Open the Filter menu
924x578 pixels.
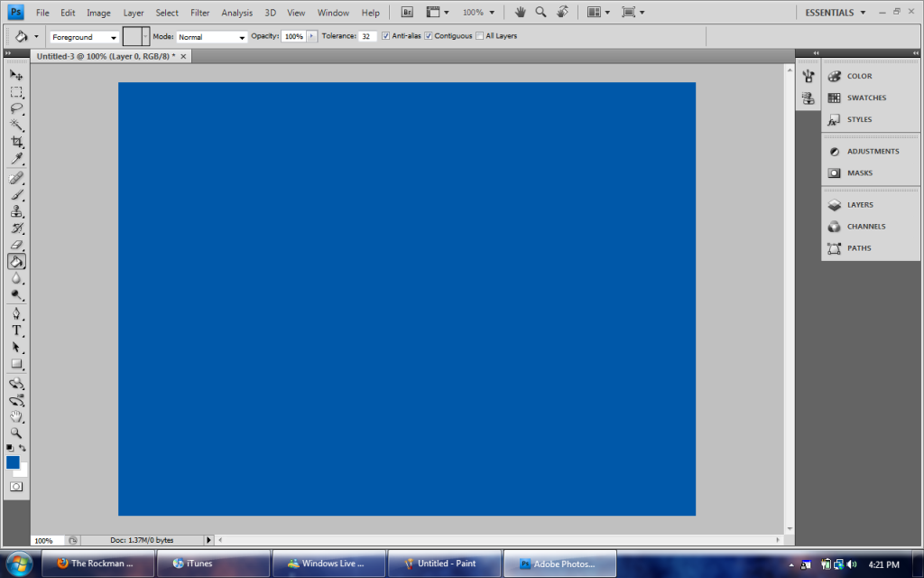[x=199, y=13]
